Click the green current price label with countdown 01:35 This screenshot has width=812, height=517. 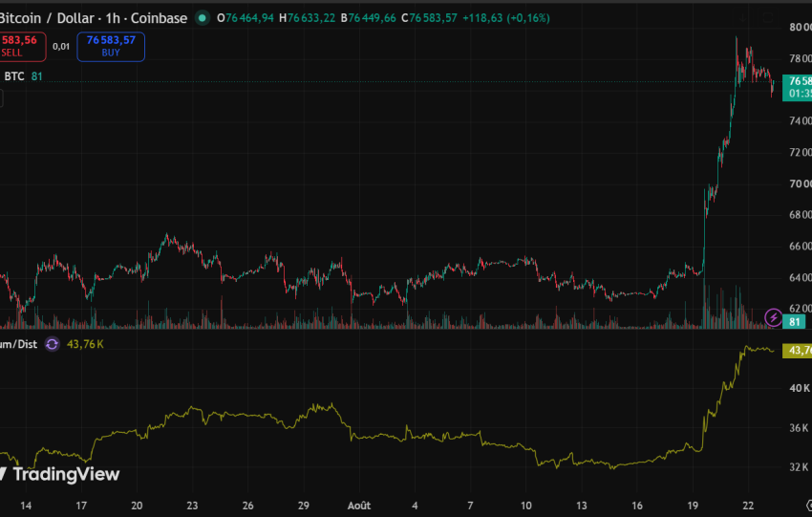point(797,88)
